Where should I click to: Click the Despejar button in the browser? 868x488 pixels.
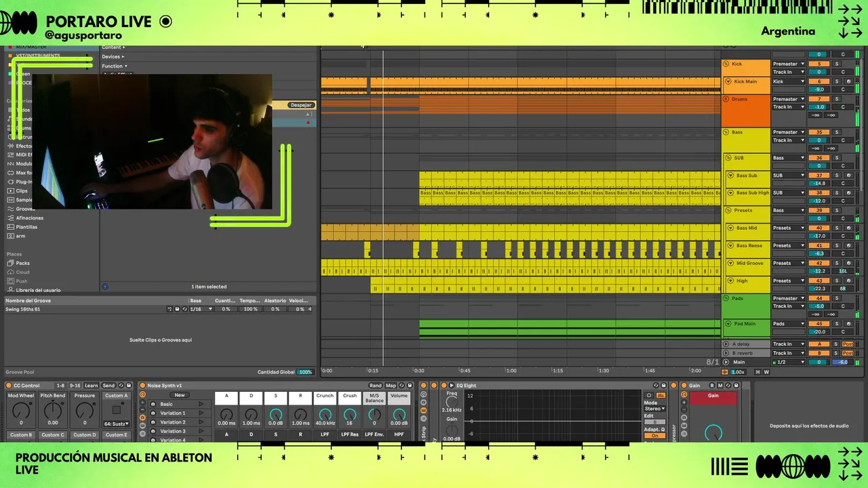pos(301,105)
